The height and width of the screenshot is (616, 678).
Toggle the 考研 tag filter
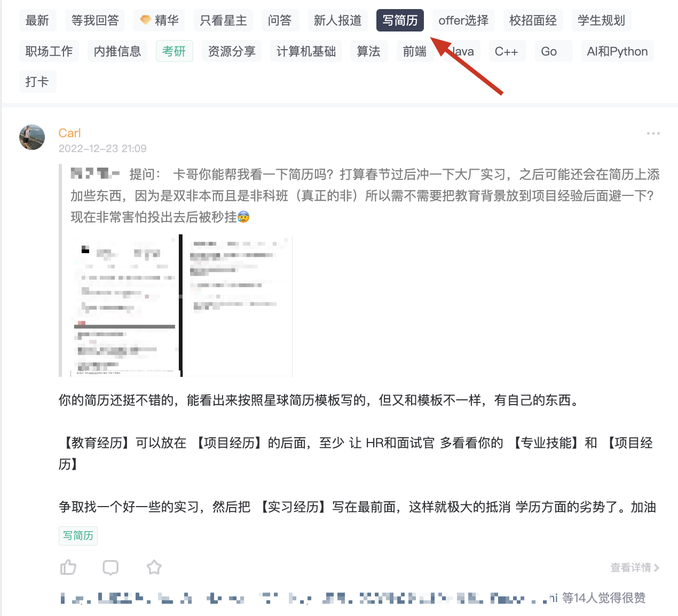(x=174, y=51)
